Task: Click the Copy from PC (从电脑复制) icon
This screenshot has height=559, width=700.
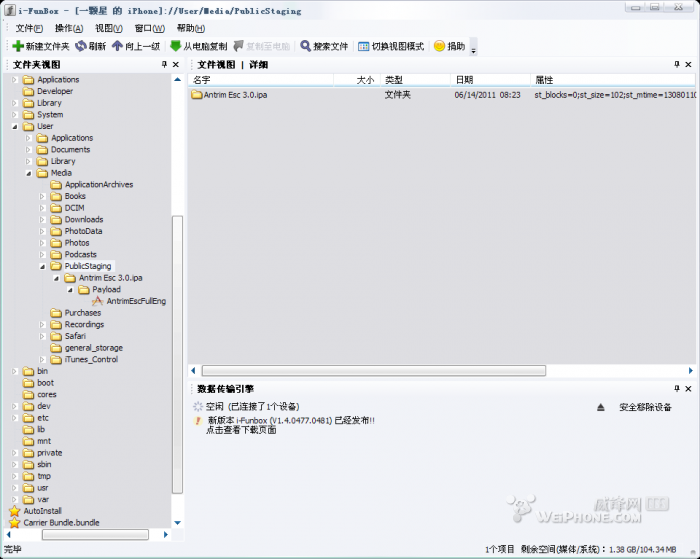Action: [176, 46]
